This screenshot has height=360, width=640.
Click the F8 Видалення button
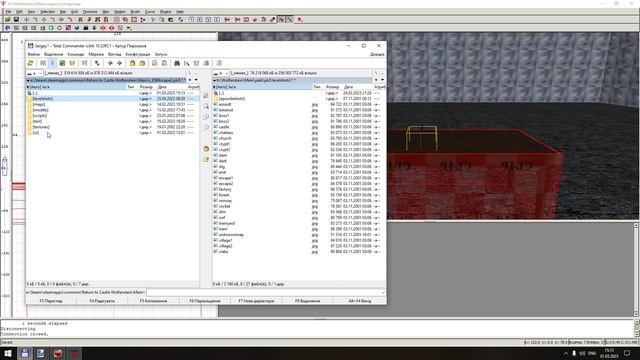coord(307,301)
